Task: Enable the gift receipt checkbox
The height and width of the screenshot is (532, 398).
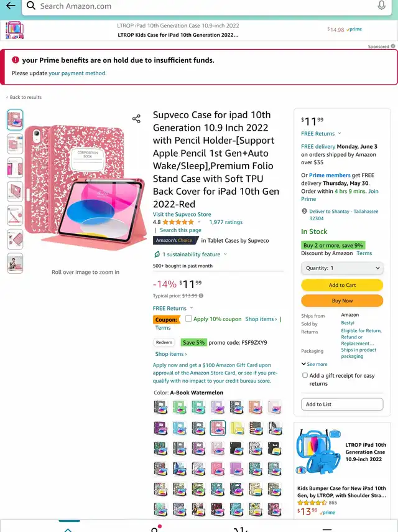Action: tap(305, 375)
